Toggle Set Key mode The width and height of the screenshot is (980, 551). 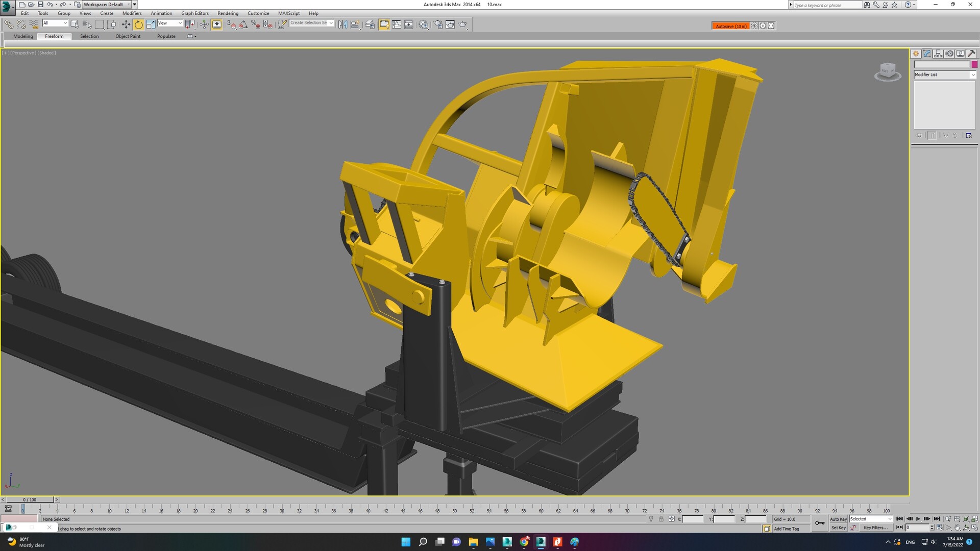tap(838, 528)
